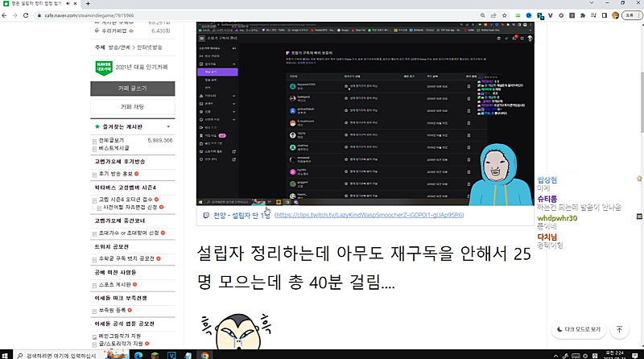644x359 pixels.
Task: Open a new tab with plus button
Action: tap(88, 3)
